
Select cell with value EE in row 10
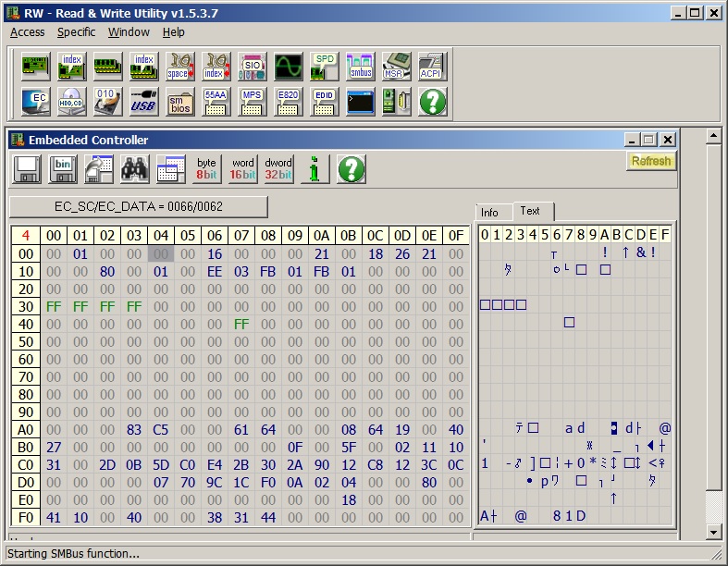[x=215, y=272]
